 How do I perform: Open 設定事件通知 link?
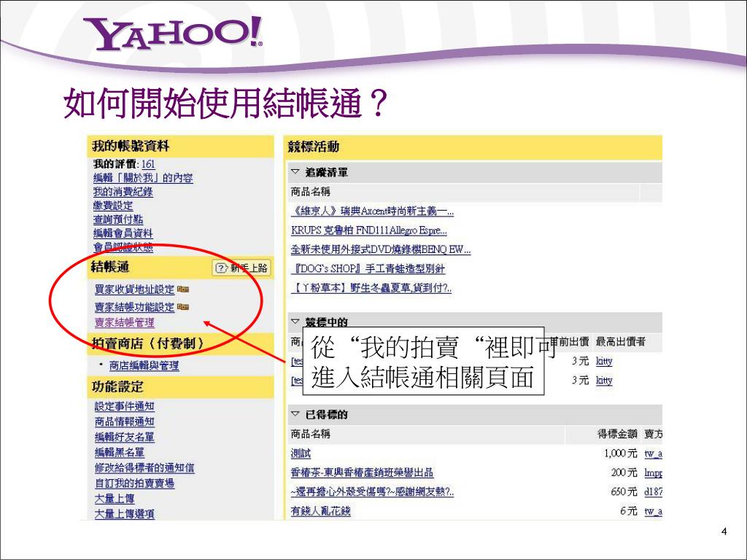(x=124, y=406)
